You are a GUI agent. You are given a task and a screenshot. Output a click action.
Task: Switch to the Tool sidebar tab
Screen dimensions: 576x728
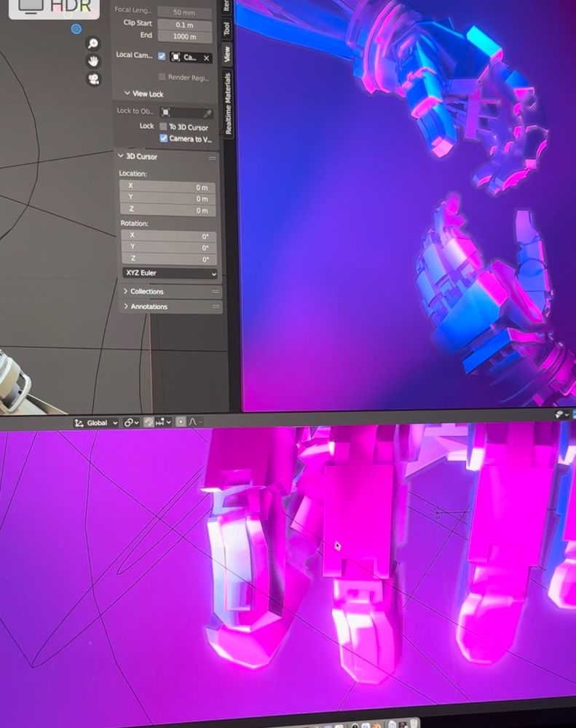click(x=226, y=29)
